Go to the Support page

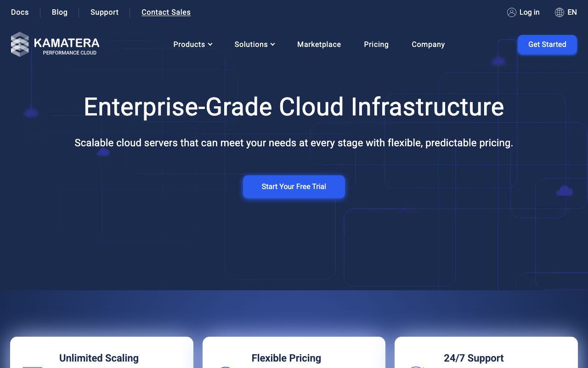(x=104, y=12)
